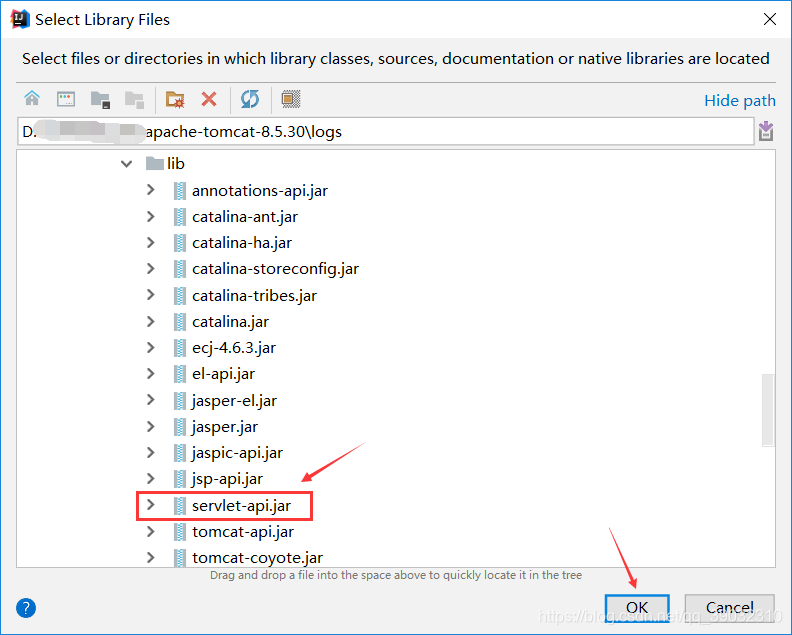Select catalina.jar file
Image resolution: width=792 pixels, height=635 pixels.
[x=221, y=321]
